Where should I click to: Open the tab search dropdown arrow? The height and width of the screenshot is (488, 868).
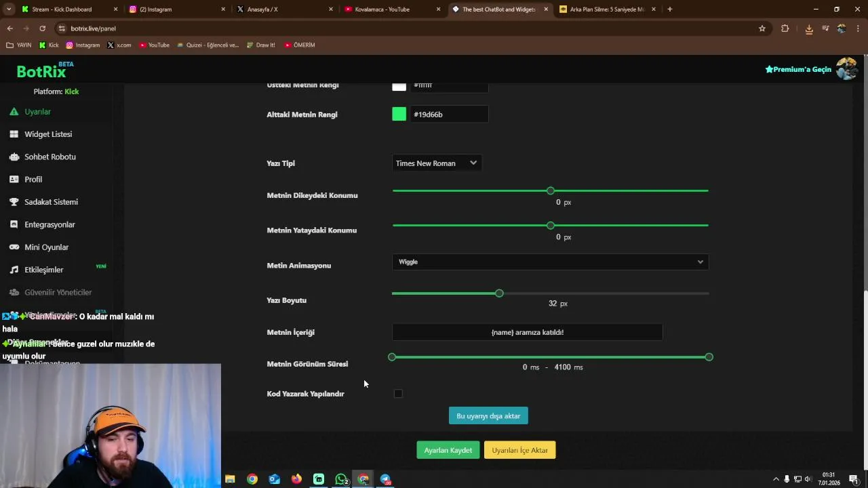click(9, 9)
